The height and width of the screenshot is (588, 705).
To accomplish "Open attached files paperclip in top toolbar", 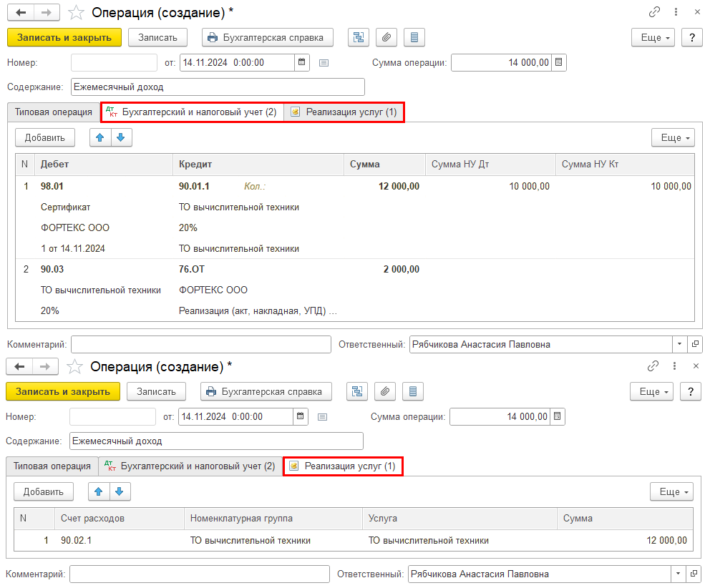I will coord(386,38).
